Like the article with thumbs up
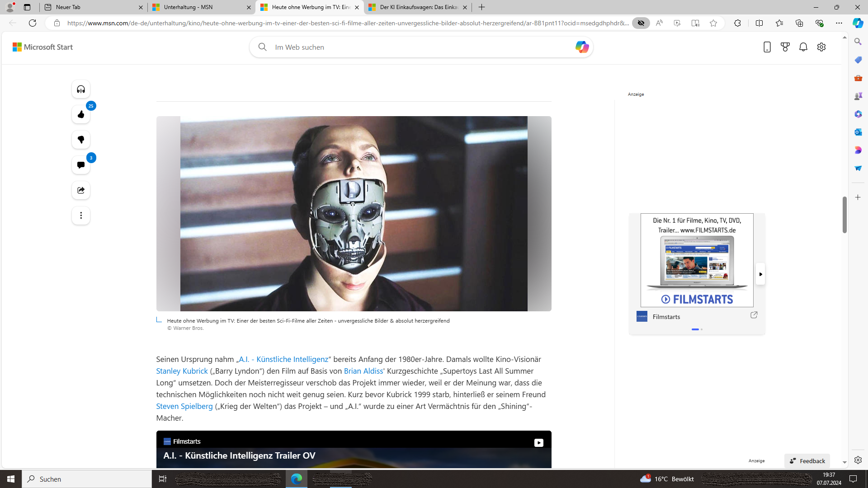Screen dimensions: 868x488 click(x=81, y=114)
